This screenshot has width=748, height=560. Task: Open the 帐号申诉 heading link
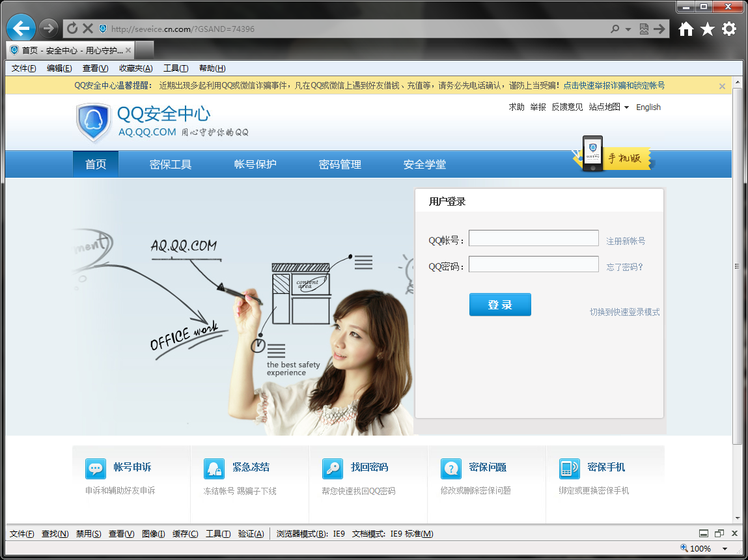[x=132, y=467]
